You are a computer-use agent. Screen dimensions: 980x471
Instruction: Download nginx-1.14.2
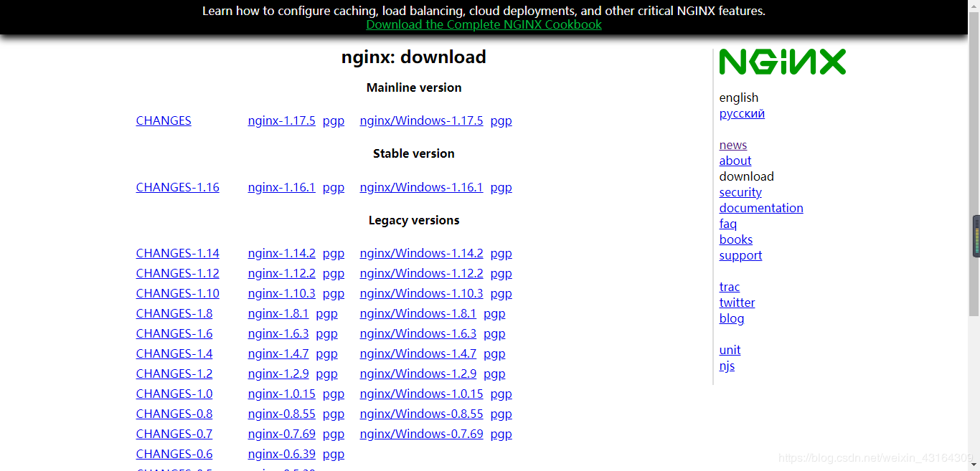[x=281, y=253]
